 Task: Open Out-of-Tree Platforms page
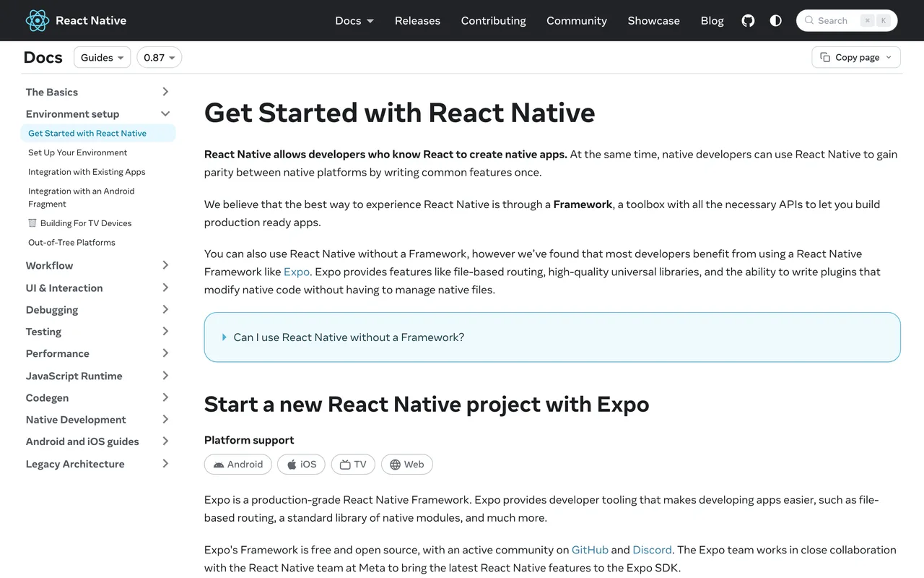pos(71,243)
